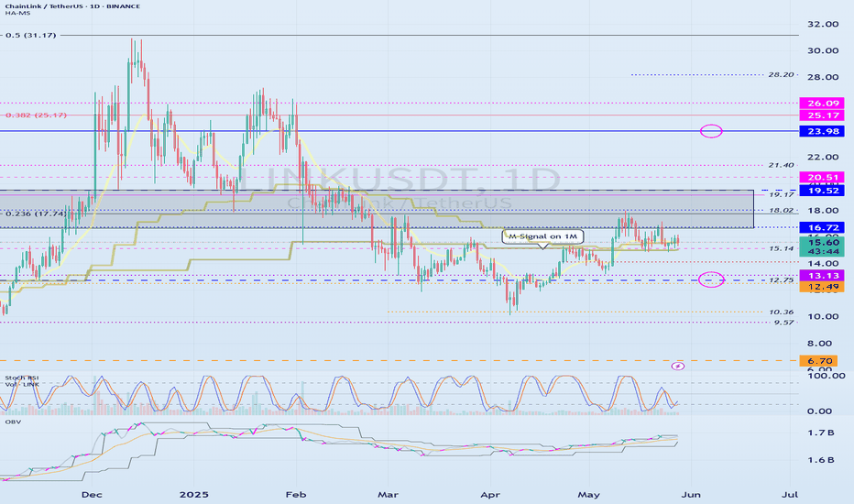The height and width of the screenshot is (504, 854).
Task: Click the blue 23.98 price tag
Action: [x=822, y=131]
